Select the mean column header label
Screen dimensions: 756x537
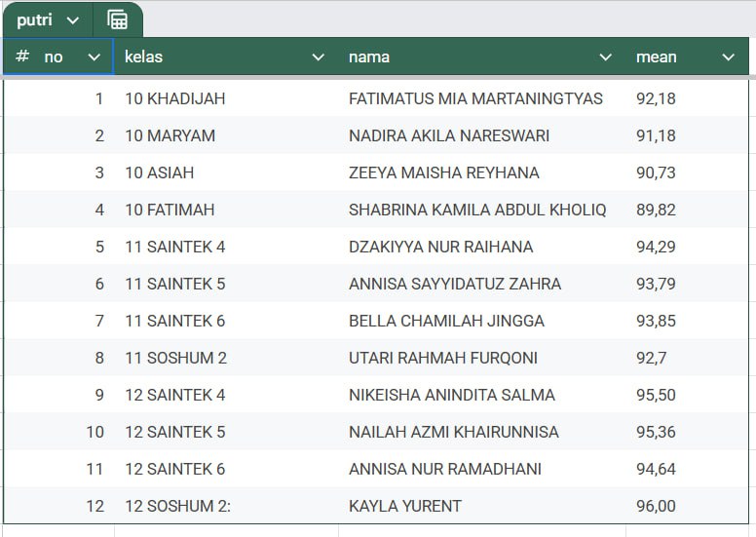656,58
